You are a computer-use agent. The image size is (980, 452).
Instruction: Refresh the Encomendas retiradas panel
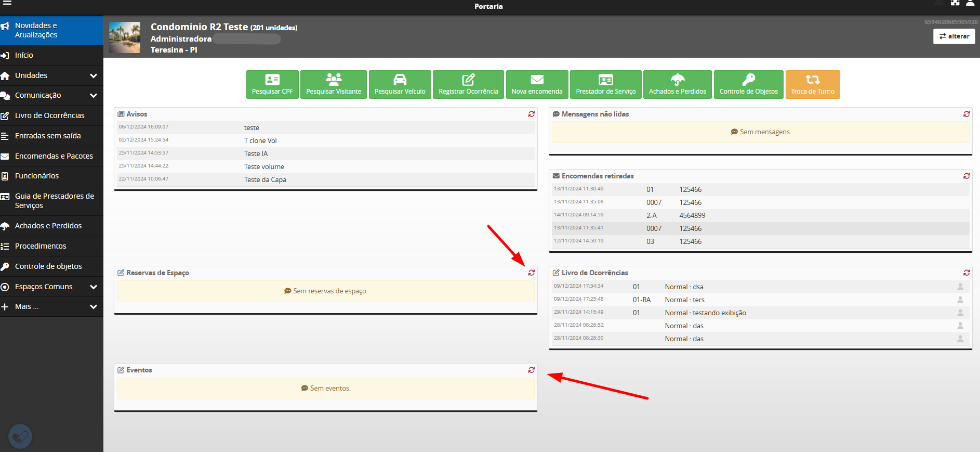[x=966, y=176]
